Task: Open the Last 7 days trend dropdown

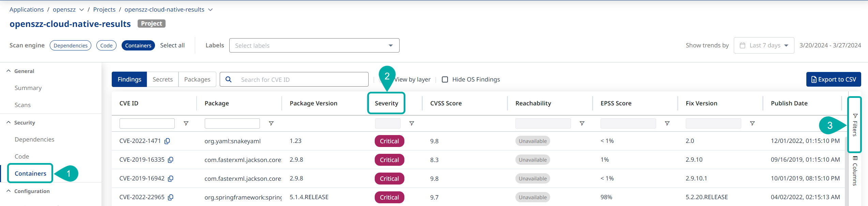Action: pos(764,46)
